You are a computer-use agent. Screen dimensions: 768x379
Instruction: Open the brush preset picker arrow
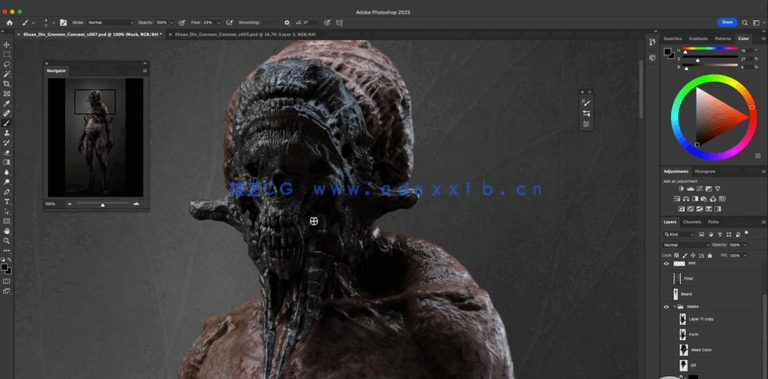pyautogui.click(x=53, y=23)
